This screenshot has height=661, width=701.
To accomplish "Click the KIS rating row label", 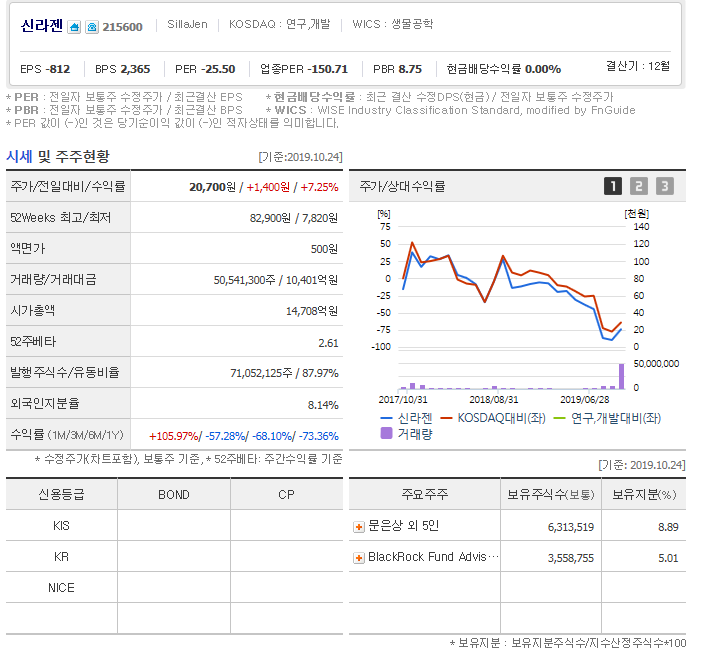I will point(61,526).
